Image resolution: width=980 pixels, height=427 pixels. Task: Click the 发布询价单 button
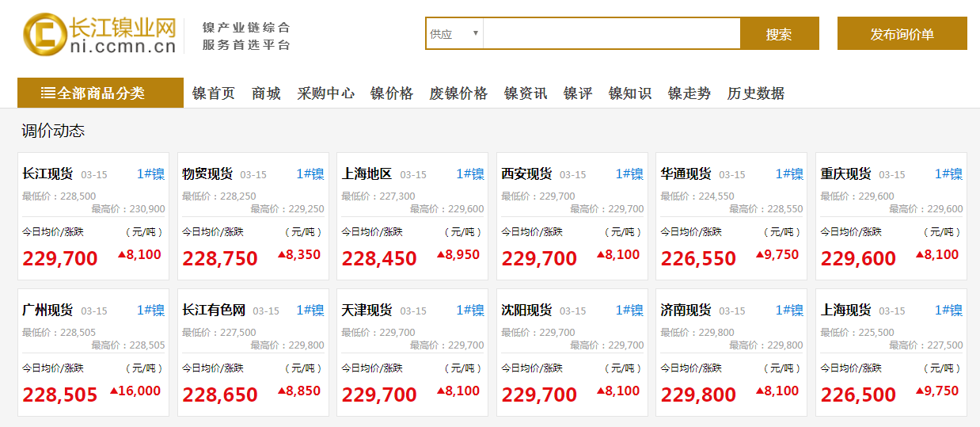[x=902, y=34]
